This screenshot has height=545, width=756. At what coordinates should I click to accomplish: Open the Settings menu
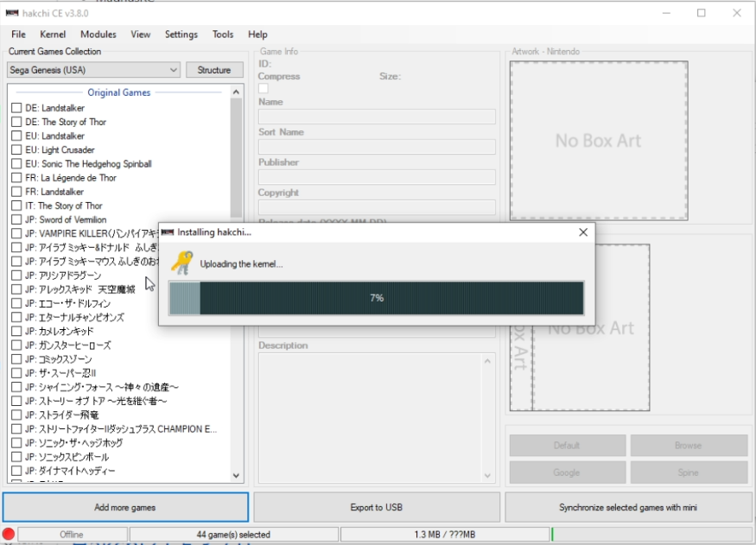181,35
